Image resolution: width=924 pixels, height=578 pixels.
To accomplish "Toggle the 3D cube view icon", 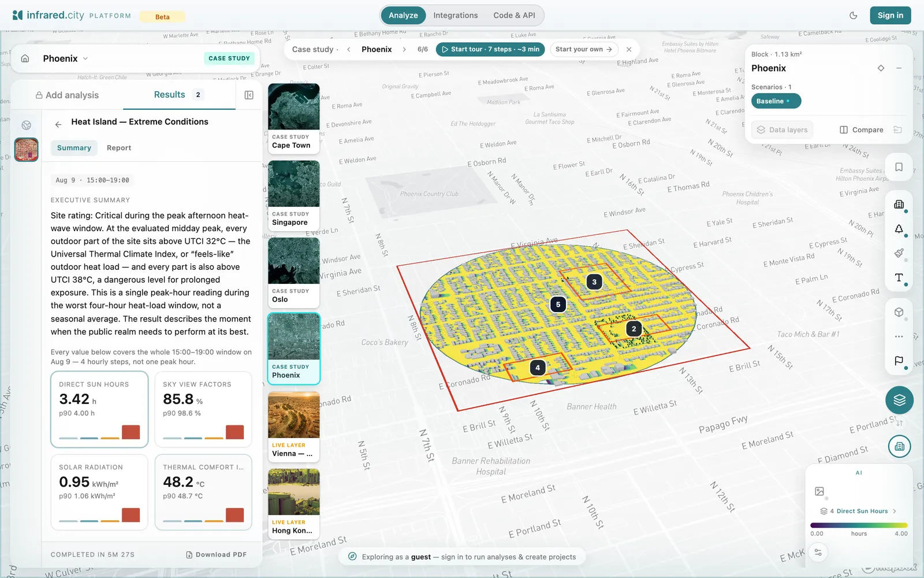I will (x=899, y=312).
